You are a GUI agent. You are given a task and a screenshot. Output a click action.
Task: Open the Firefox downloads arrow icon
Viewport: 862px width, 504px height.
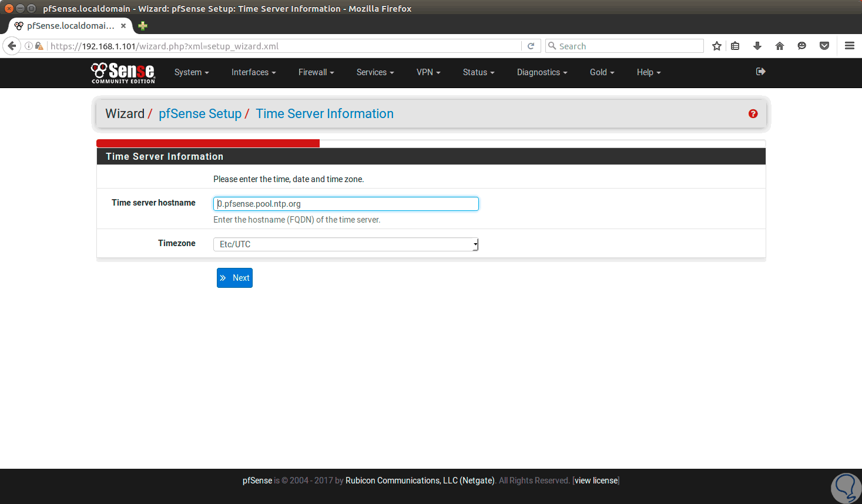(x=757, y=46)
